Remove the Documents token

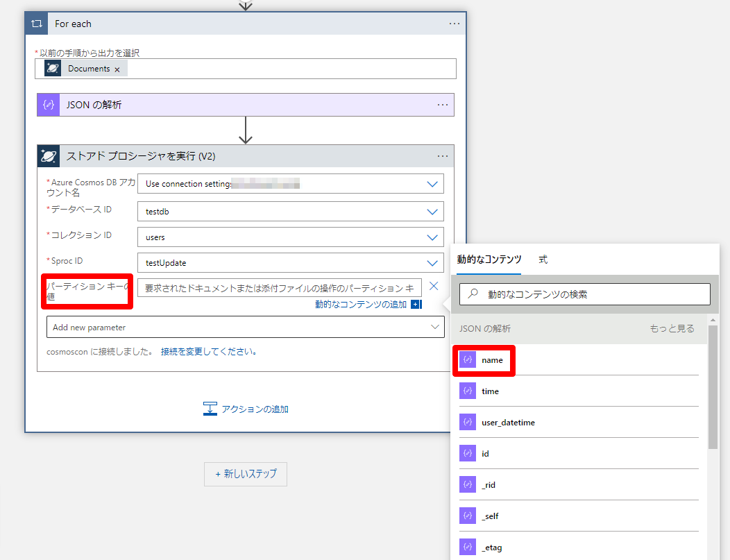(x=117, y=69)
